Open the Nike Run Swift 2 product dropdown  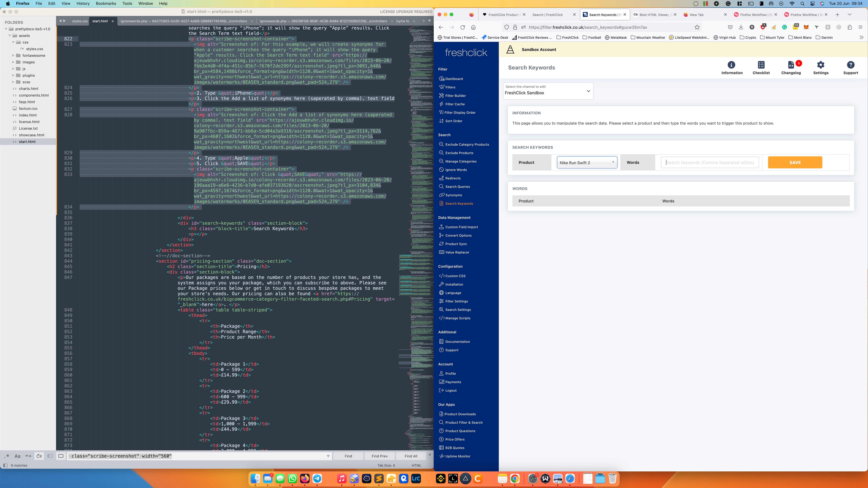point(587,162)
